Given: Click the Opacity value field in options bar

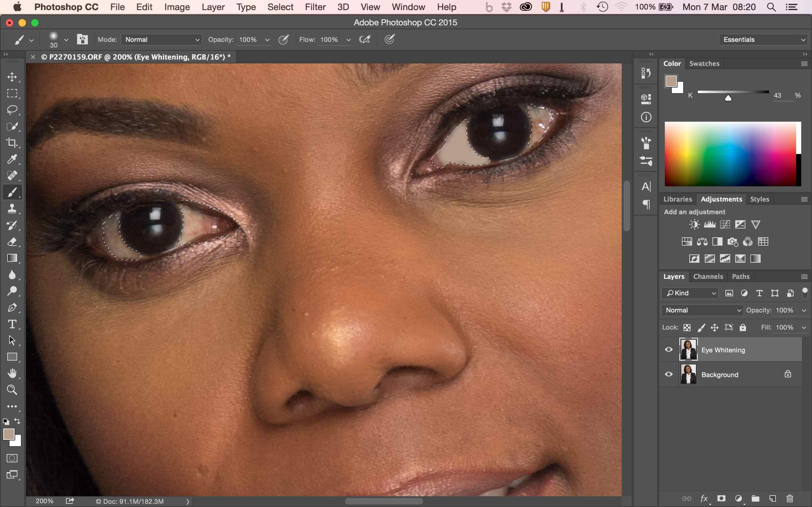Looking at the screenshot, I should pos(249,40).
